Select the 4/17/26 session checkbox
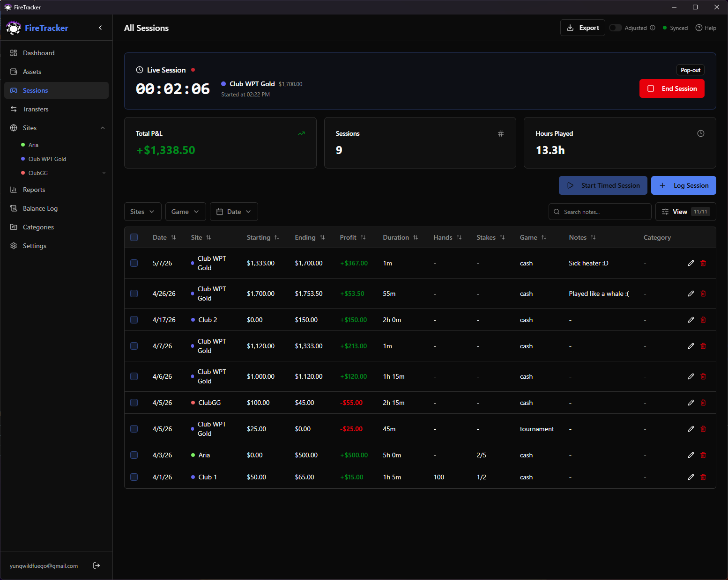The height and width of the screenshot is (580, 728). click(134, 320)
